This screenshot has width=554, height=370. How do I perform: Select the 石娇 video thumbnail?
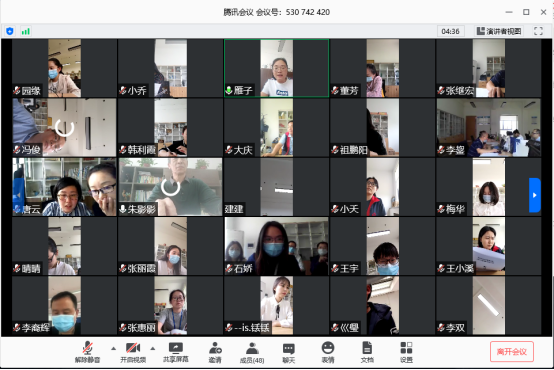click(277, 246)
